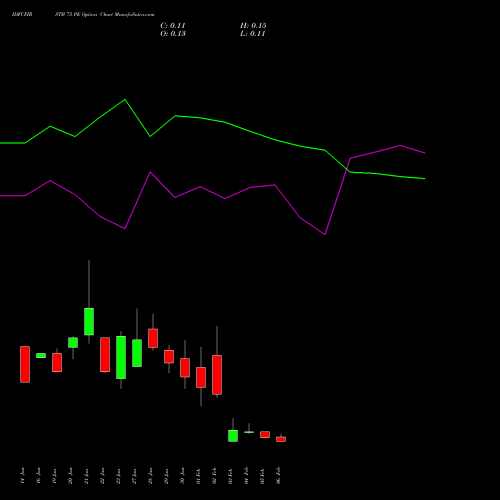Click the 23 Jan date axis label
The height and width of the screenshot is (500, 500).
coord(119,476)
